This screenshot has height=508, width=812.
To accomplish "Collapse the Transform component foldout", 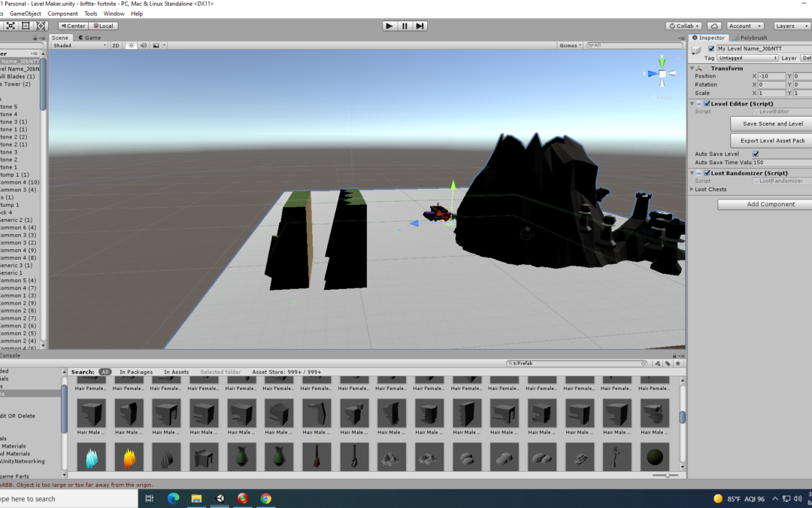I will pyautogui.click(x=692, y=68).
